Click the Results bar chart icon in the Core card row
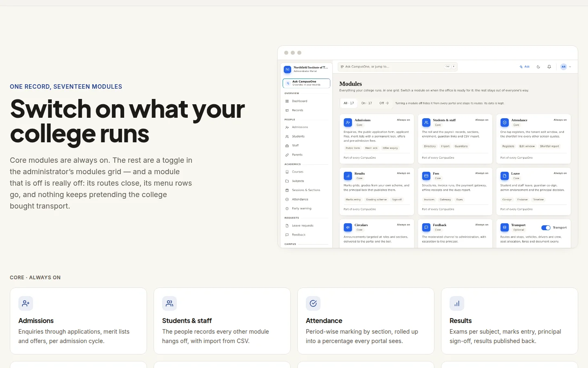Viewport: 588px width, 368px height. pos(457,303)
